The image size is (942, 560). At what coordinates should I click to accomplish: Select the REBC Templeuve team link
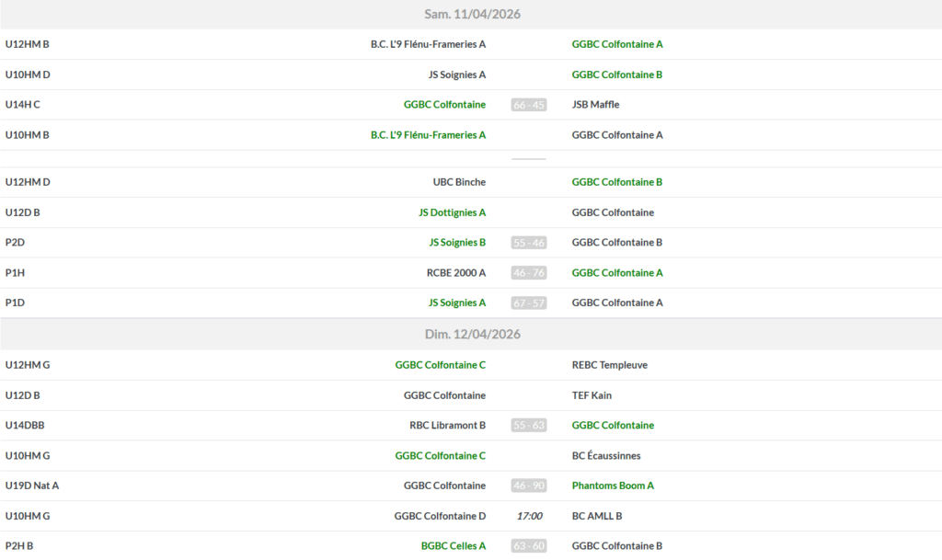(609, 365)
